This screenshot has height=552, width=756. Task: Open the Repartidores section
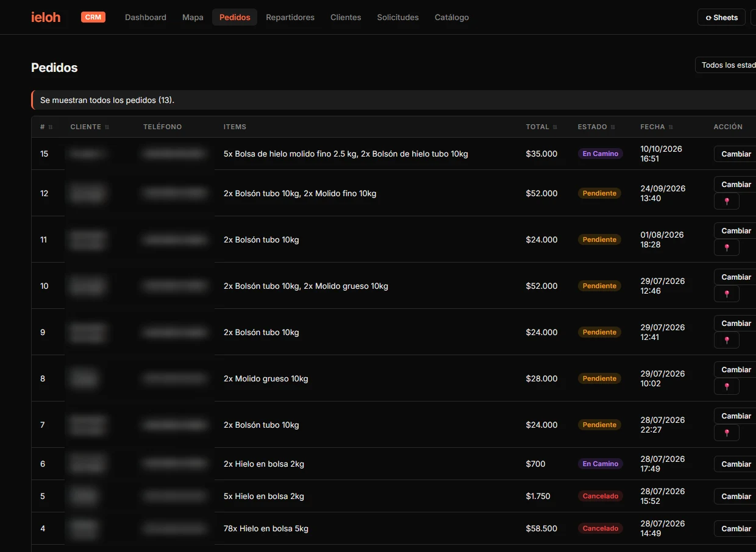(x=290, y=17)
